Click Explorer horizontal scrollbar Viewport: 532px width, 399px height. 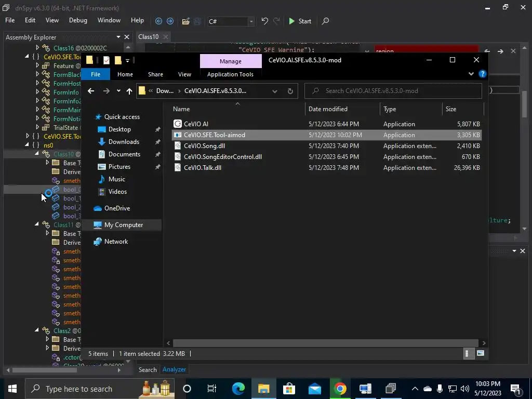(x=325, y=343)
